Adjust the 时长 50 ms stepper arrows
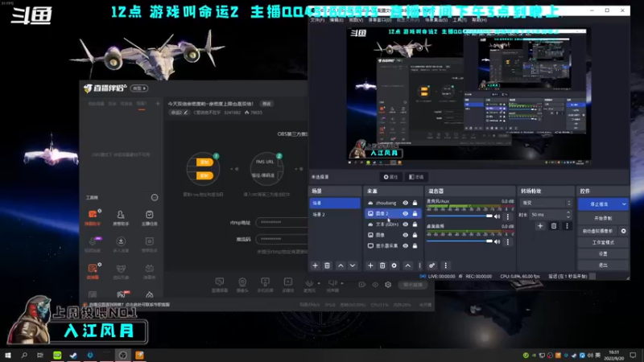Viewport: 644px width, 362px height. 568,214
